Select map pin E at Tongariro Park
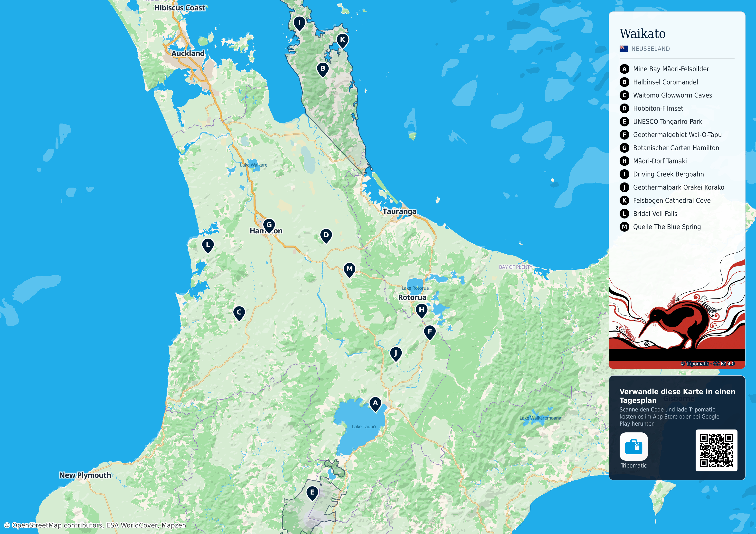Viewport: 756px width, 534px height. [312, 494]
